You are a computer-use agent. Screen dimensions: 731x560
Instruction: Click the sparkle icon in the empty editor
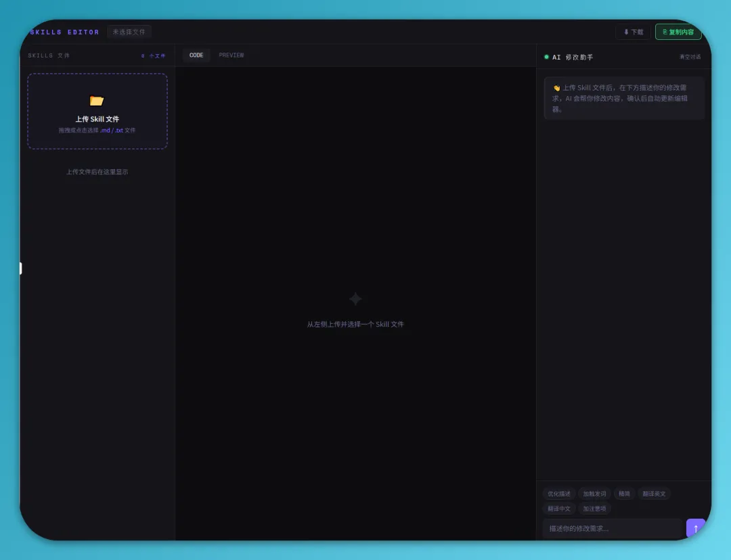(355, 299)
